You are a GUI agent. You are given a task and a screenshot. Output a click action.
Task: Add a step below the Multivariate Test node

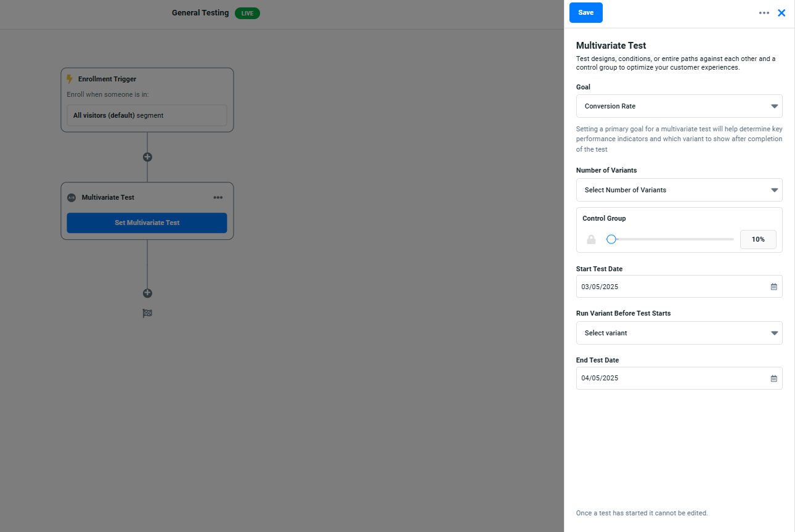tap(147, 293)
